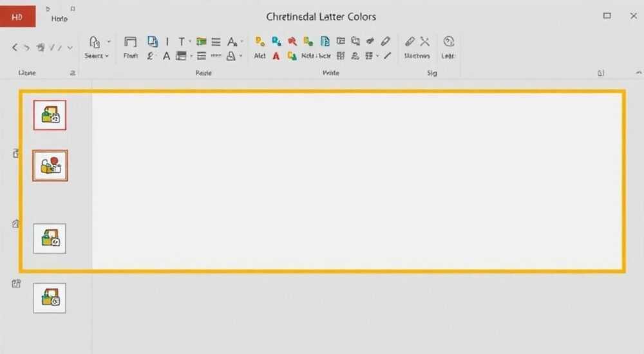Click the font size A icon
This screenshot has height=354, width=644.
[x=232, y=41]
